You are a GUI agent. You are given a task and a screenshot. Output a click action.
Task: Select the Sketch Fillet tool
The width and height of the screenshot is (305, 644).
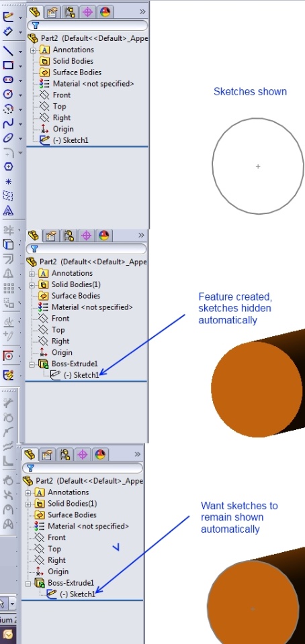(8, 152)
